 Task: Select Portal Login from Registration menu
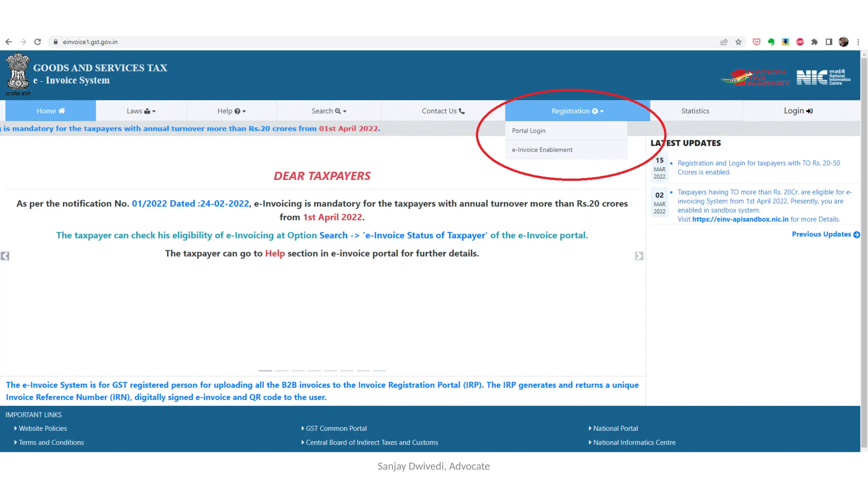529,131
